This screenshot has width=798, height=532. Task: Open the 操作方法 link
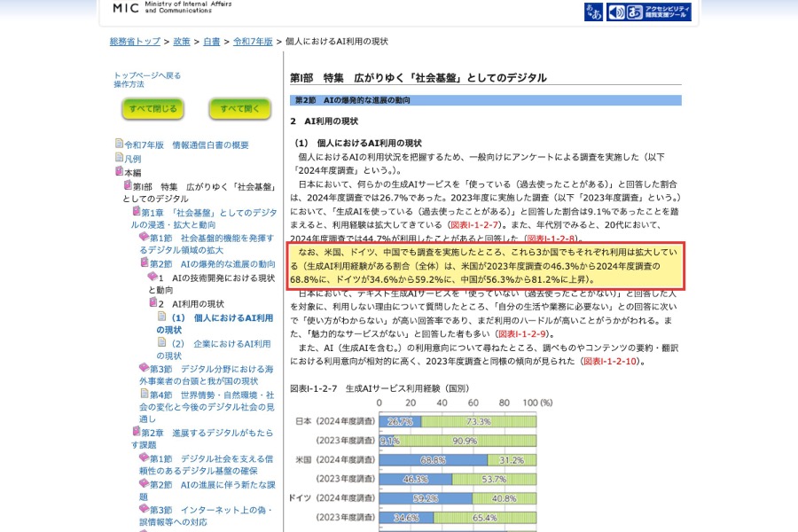(x=129, y=84)
